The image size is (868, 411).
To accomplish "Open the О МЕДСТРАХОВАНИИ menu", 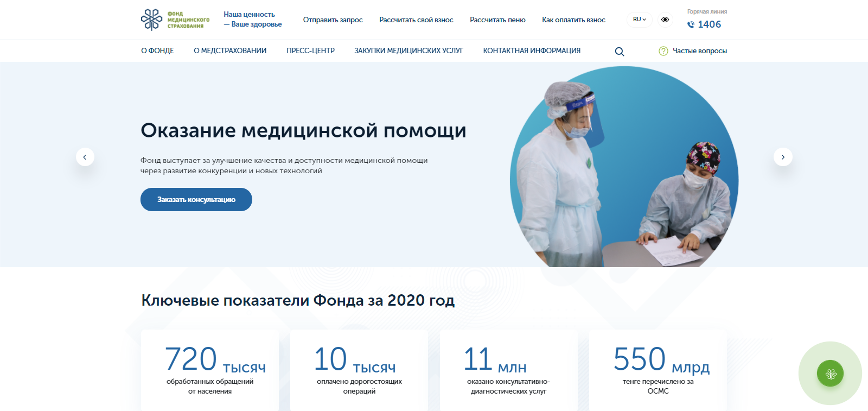I will tap(230, 50).
